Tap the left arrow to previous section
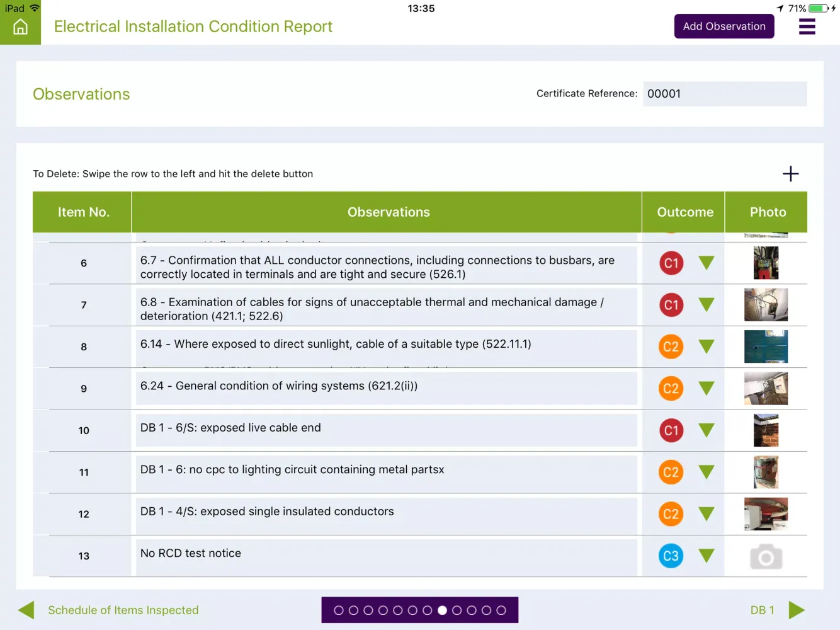The width and height of the screenshot is (840, 630). point(26,610)
